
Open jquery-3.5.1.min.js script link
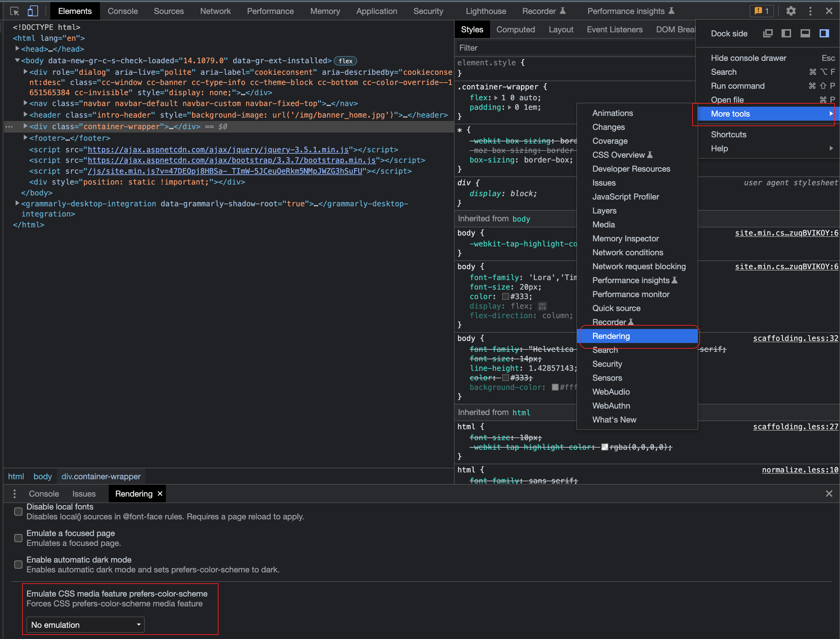[218, 150]
